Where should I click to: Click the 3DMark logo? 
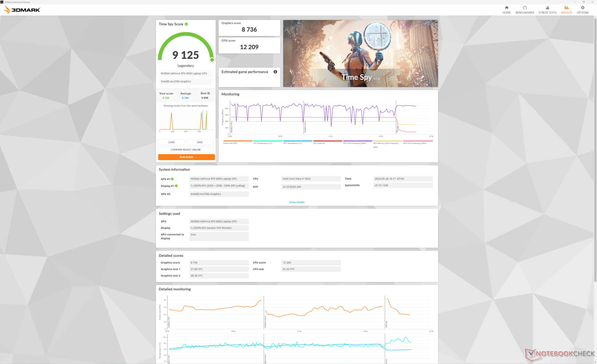click(22, 10)
